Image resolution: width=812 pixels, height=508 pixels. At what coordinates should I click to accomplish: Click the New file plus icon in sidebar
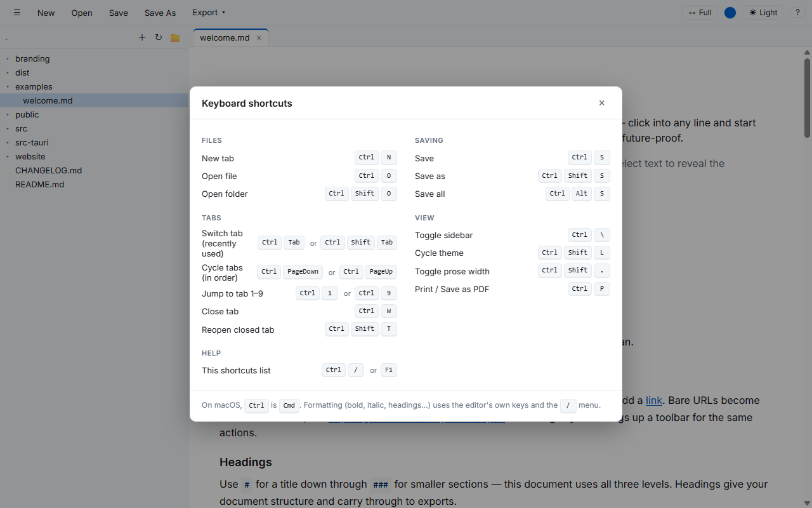(142, 37)
